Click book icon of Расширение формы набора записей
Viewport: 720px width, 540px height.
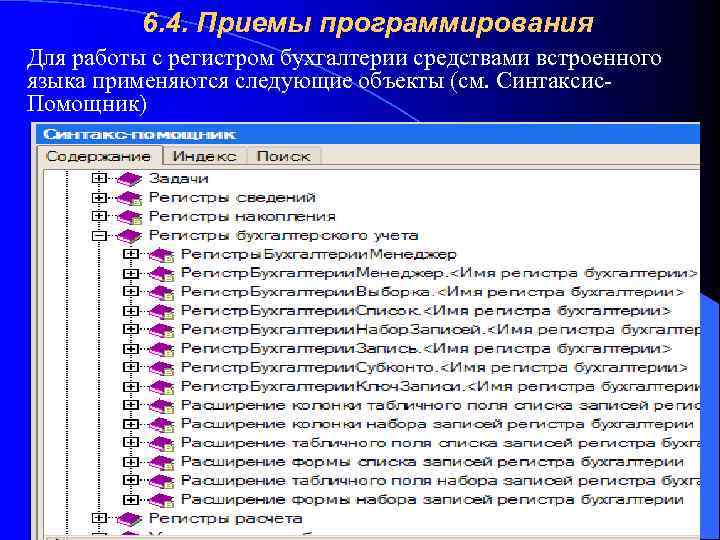point(162,500)
